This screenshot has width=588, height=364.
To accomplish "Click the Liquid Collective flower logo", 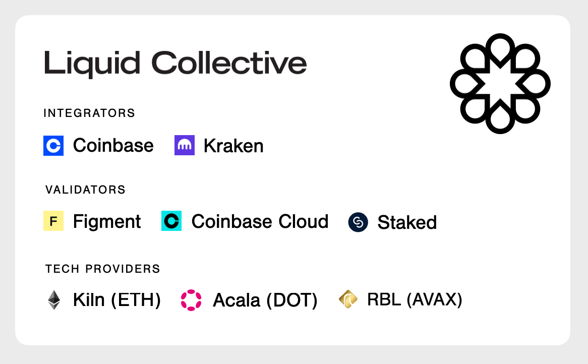I will click(x=500, y=84).
